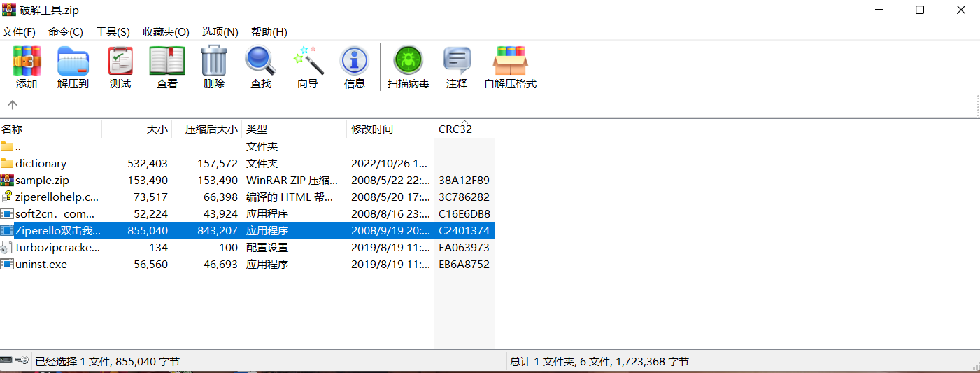Open the 帮助(H) menu

(269, 32)
